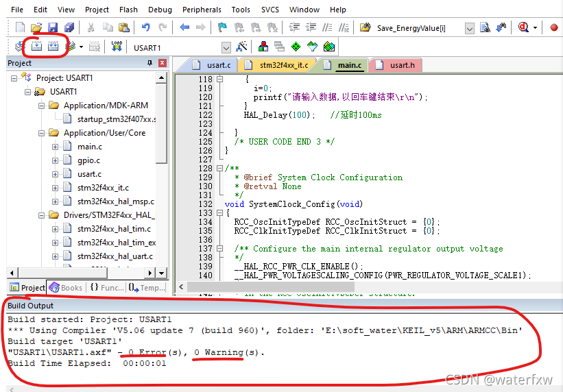Screen dimensions: 563x392
Task: Click the Copy icon in the toolbar
Action: (108, 27)
